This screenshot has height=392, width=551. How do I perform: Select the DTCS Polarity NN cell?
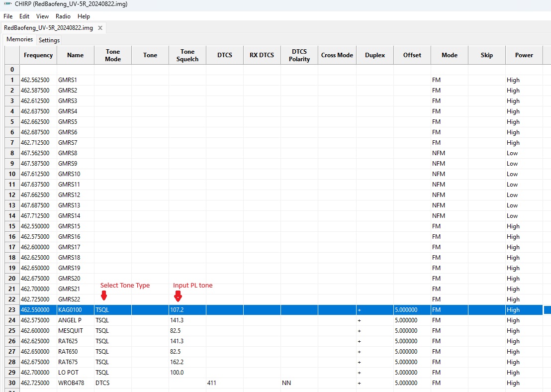(299, 383)
